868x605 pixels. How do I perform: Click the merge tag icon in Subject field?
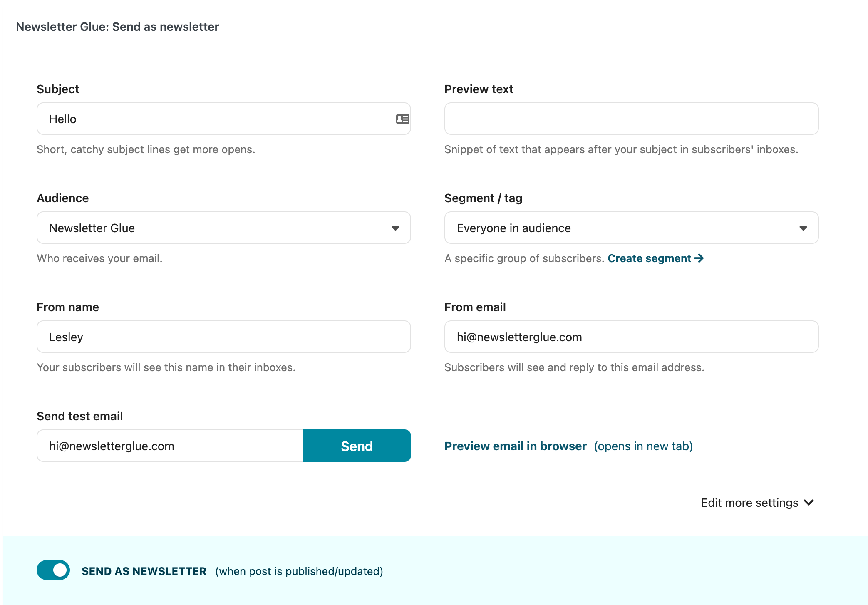tap(402, 119)
